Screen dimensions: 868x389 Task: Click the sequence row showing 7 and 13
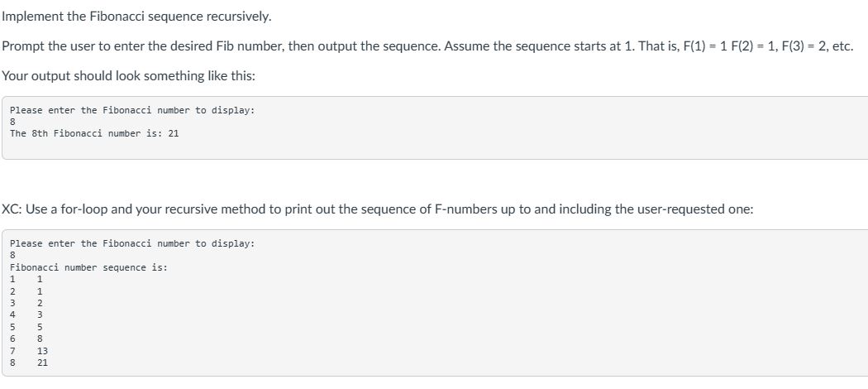29,351
